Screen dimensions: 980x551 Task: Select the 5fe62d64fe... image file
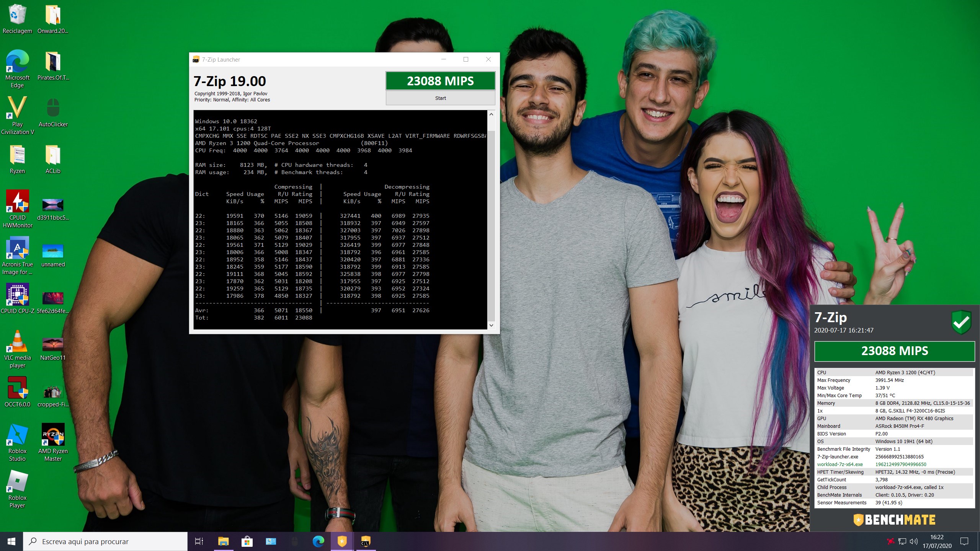click(53, 303)
